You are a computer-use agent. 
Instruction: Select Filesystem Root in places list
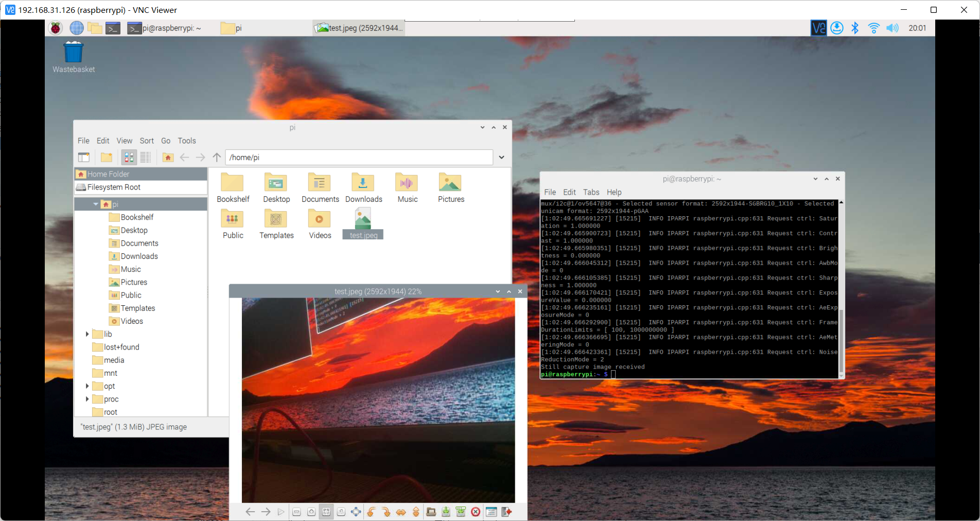[114, 187]
